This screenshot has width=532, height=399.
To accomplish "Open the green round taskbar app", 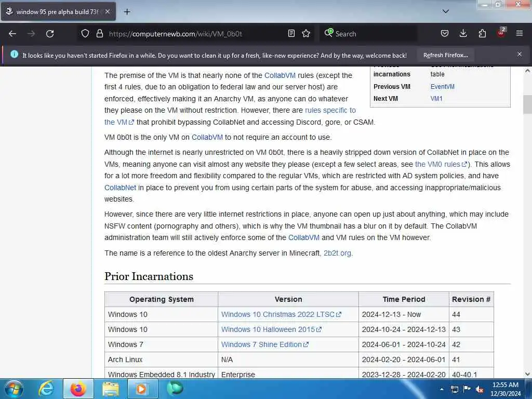I will (175, 389).
